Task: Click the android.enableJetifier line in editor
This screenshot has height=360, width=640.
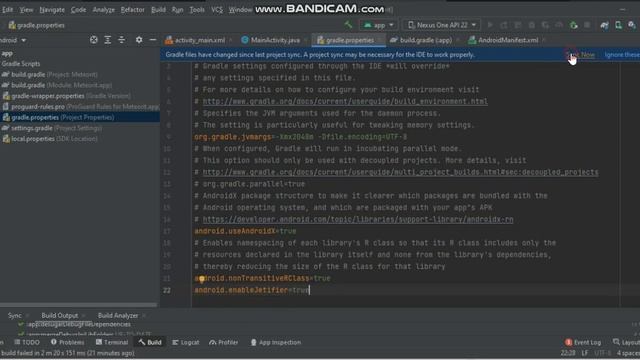Action: (x=252, y=290)
